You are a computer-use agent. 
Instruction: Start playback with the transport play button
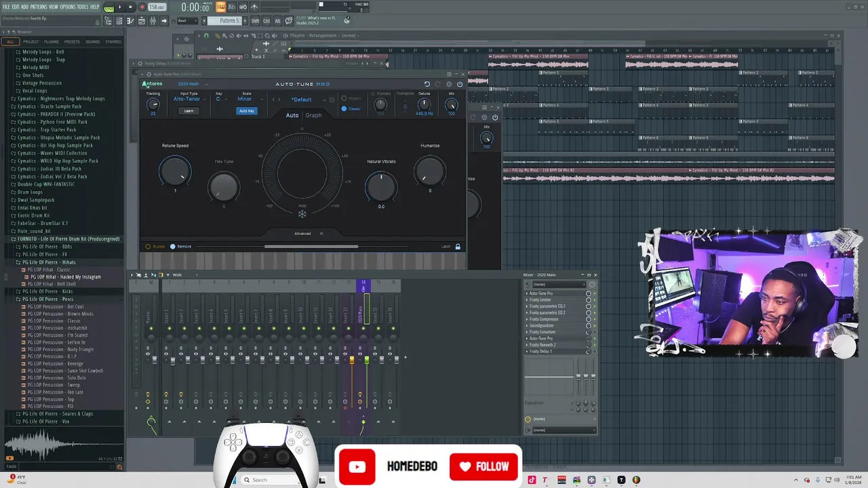pyautogui.click(x=120, y=7)
